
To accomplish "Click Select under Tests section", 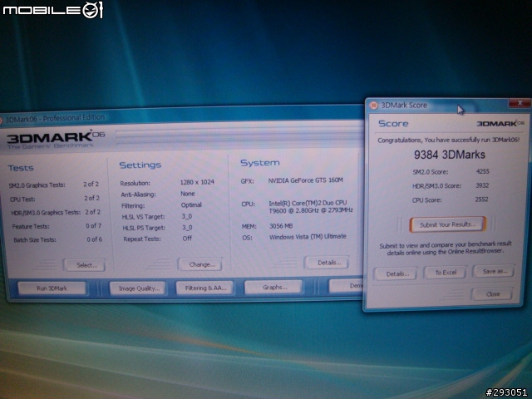I will [x=85, y=265].
